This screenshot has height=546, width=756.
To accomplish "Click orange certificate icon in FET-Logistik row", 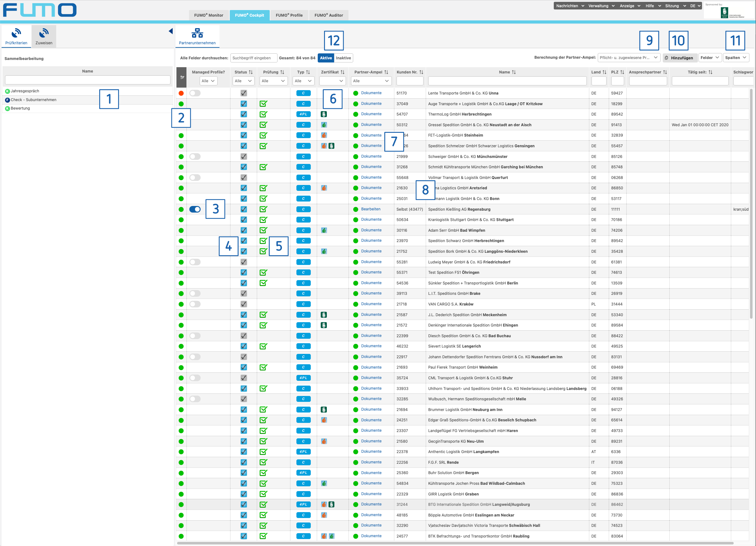I will (324, 135).
